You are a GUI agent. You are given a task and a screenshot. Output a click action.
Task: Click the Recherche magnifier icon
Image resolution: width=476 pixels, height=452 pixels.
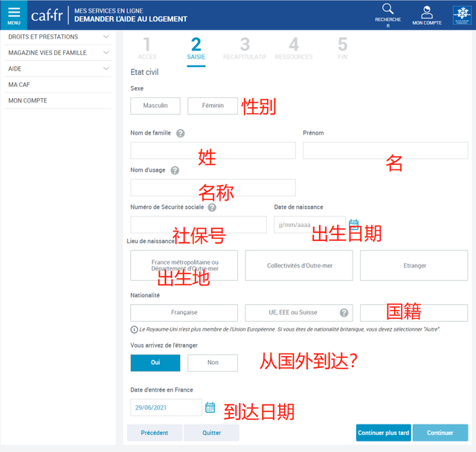coord(387,10)
